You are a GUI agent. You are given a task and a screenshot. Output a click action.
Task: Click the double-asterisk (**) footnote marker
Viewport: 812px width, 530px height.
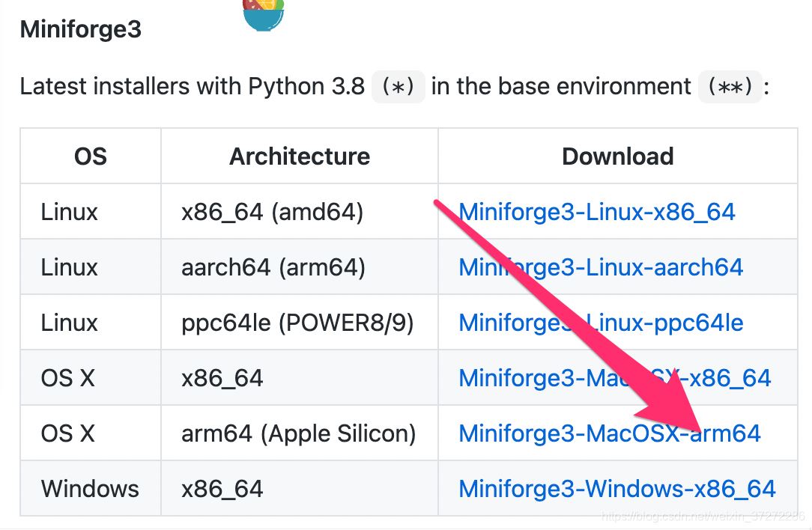pyautogui.click(x=730, y=87)
